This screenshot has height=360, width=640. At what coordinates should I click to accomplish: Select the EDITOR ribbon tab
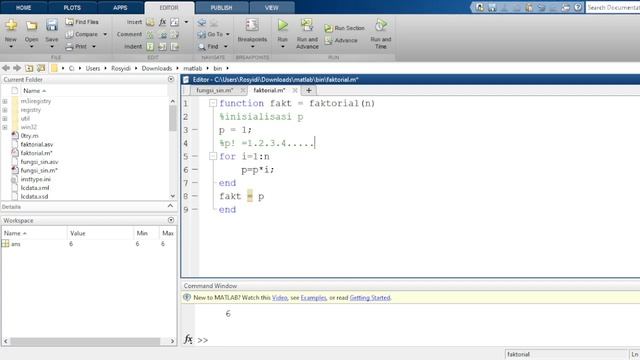[169, 7]
